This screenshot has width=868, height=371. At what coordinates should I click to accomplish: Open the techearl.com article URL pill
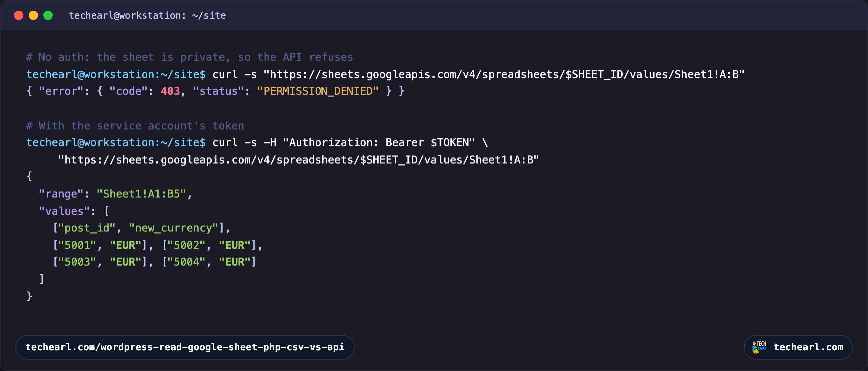click(x=185, y=347)
